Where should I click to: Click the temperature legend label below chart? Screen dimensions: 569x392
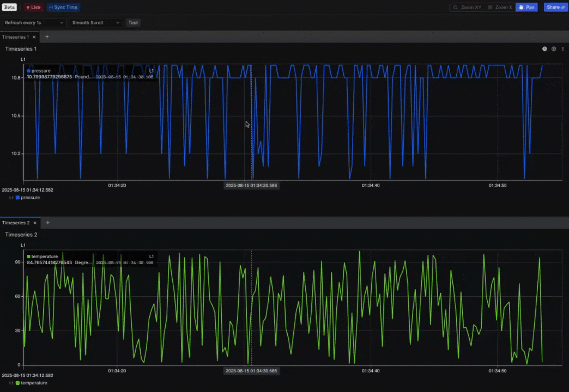tap(34, 383)
